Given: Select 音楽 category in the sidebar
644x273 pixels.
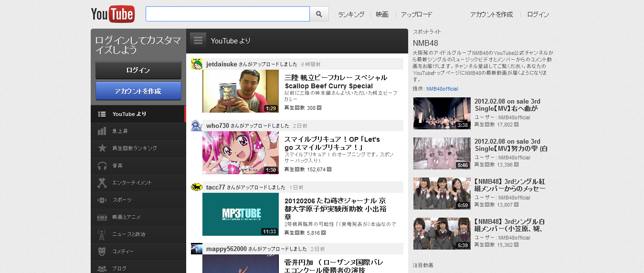Looking at the screenshot, I should (x=137, y=166).
